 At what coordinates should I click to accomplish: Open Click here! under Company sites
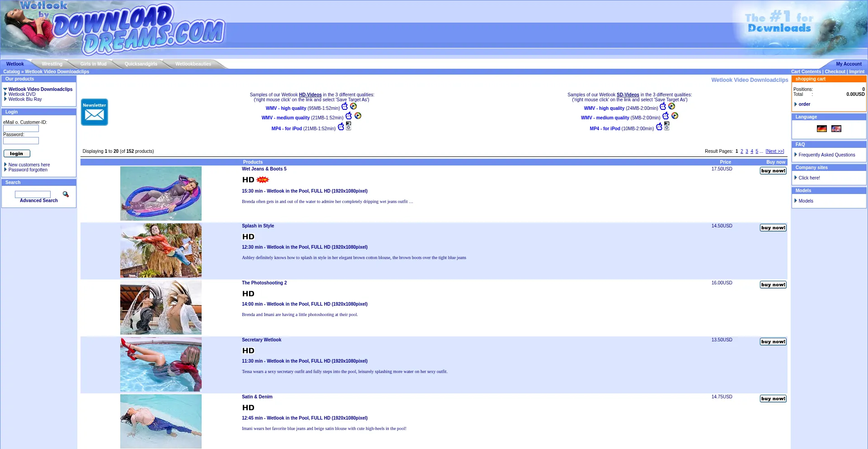pos(809,178)
